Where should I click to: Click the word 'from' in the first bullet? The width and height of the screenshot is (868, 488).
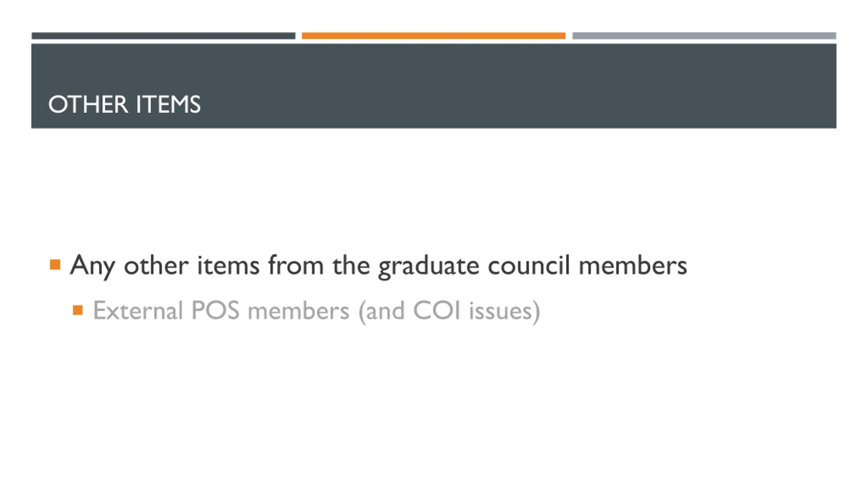[296, 265]
